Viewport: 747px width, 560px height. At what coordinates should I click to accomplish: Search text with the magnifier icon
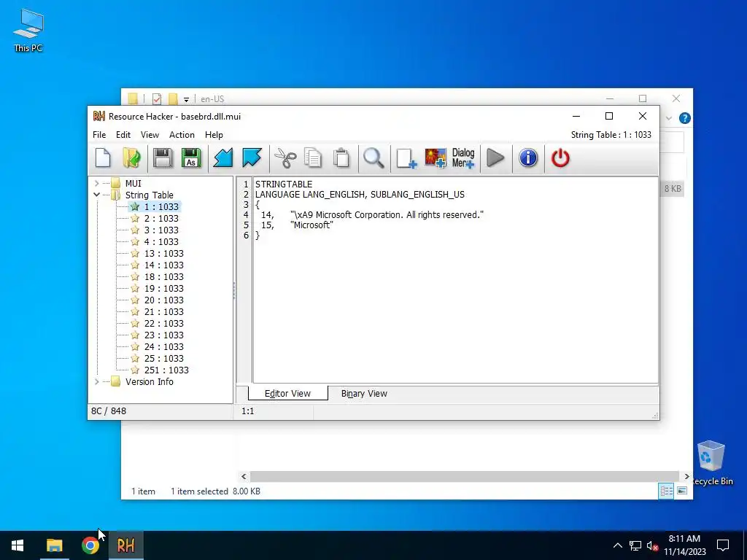(x=373, y=158)
